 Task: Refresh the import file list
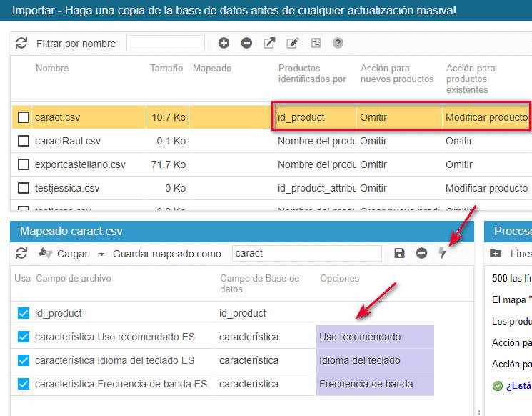(x=21, y=44)
